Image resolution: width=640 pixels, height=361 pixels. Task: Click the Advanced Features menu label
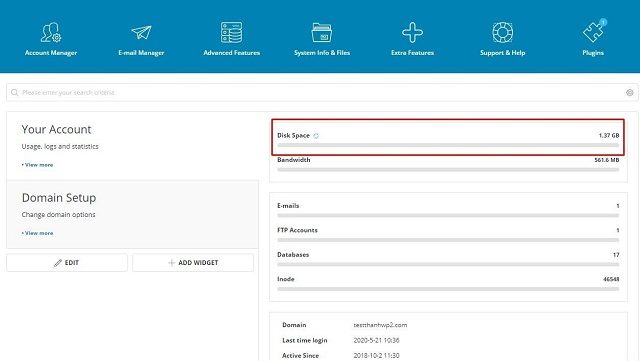(x=231, y=53)
